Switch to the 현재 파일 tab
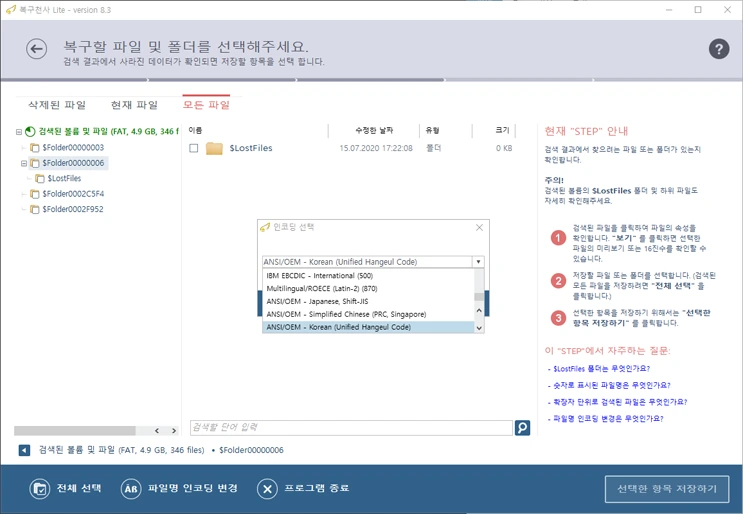The image size is (743, 514). coord(134,105)
